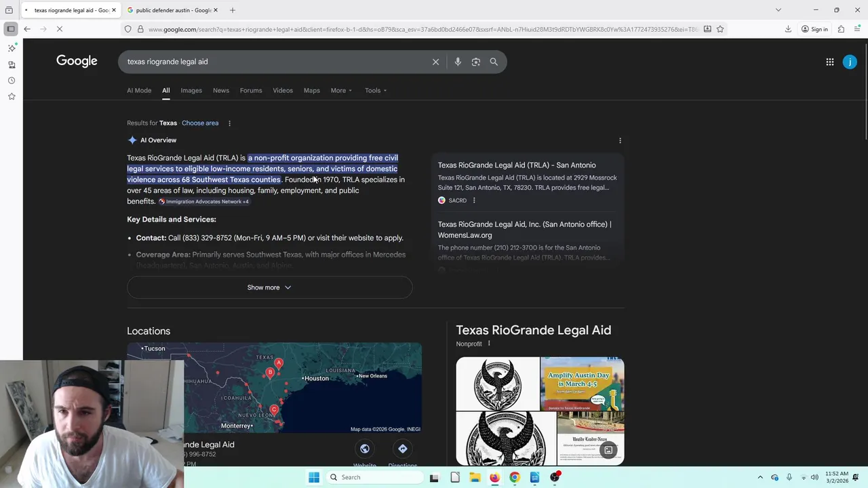868x488 pixels.
Task: Open Firefox sidebar history clock icon
Action: pos(12,81)
